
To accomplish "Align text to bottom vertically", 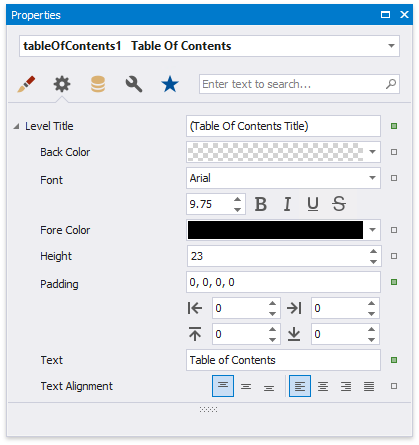I will [269, 386].
